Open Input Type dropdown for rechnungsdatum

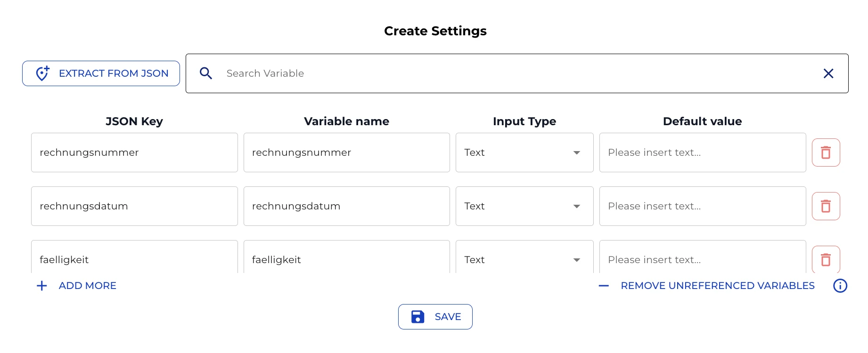click(x=524, y=206)
